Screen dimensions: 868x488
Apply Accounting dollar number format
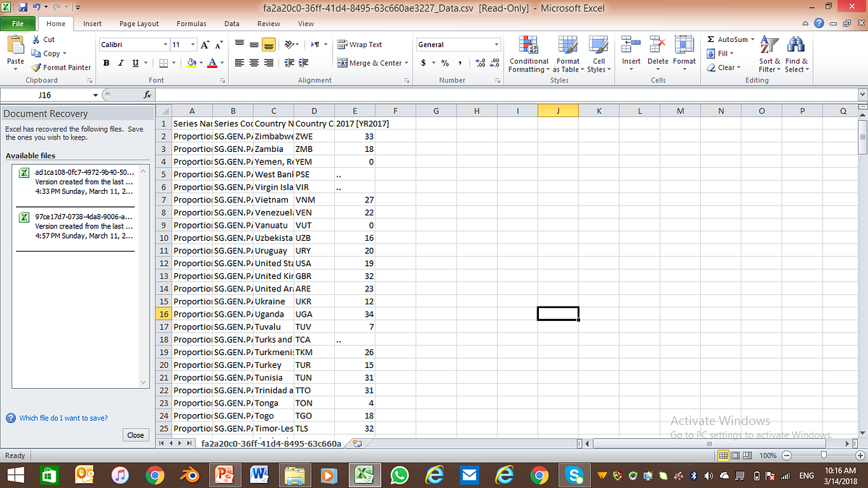pyautogui.click(x=422, y=63)
